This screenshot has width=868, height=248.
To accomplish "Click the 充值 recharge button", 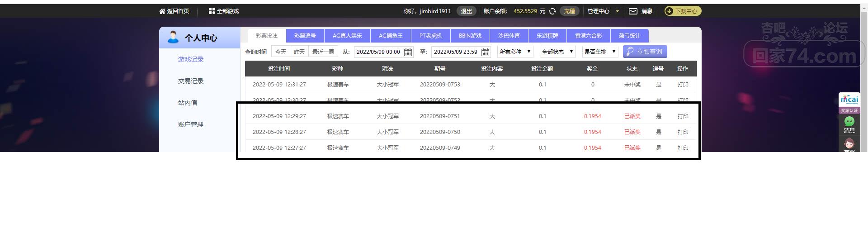I will click(x=570, y=11).
